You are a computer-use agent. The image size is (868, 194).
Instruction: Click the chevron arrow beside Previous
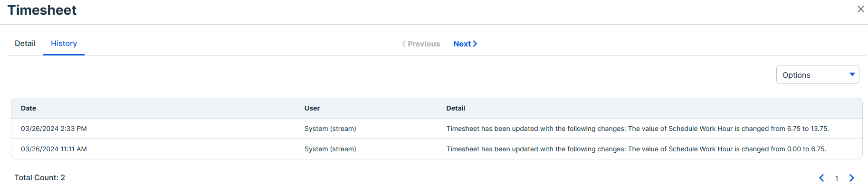404,44
